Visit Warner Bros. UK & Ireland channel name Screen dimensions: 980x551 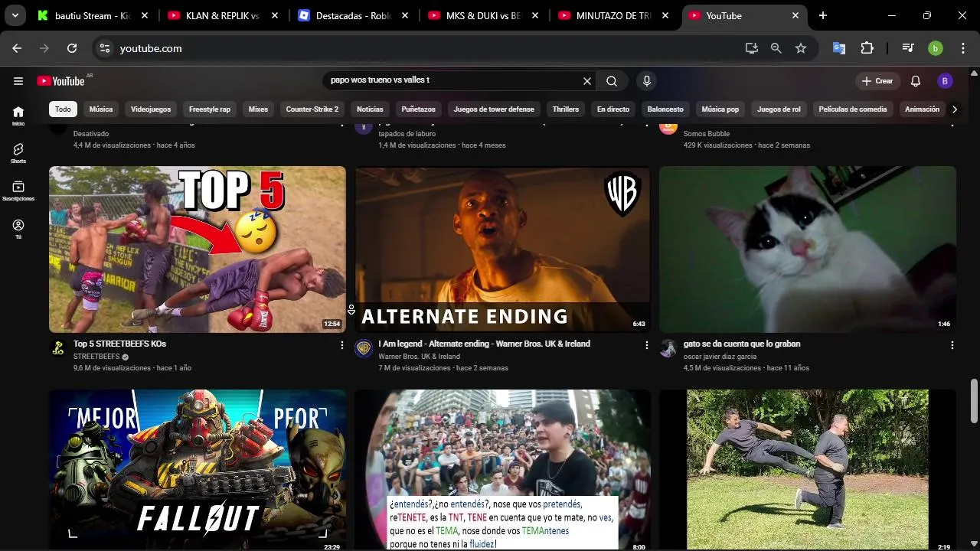click(x=419, y=357)
